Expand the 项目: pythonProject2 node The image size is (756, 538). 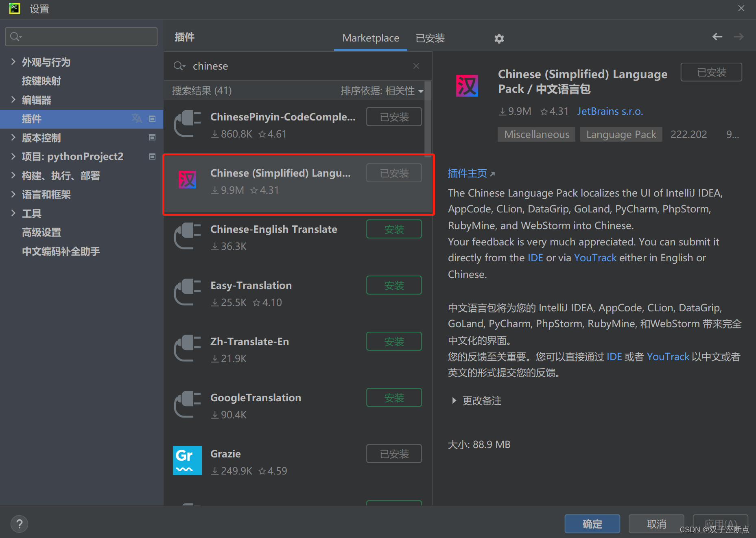[x=13, y=156]
